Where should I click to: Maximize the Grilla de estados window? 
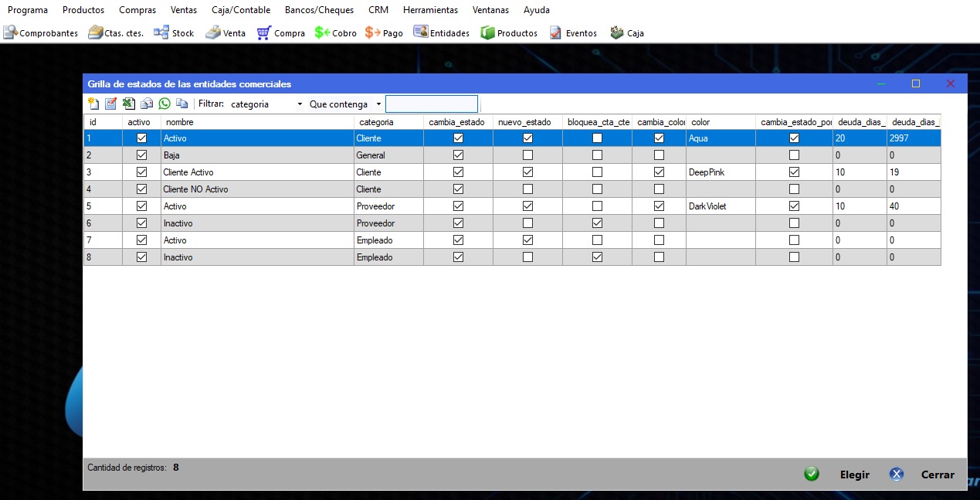(916, 83)
